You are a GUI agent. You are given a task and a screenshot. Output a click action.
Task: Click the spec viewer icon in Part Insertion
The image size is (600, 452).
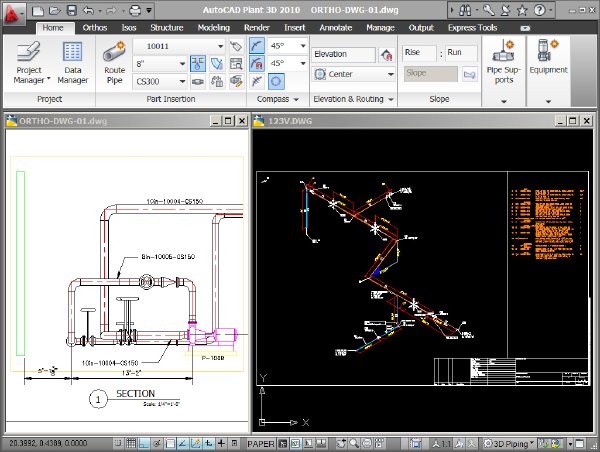pyautogui.click(x=236, y=64)
